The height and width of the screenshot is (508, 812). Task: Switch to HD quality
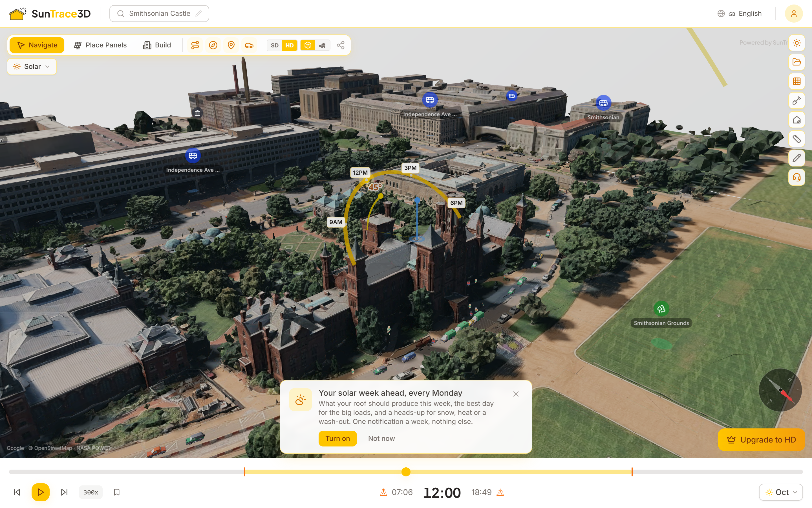tap(290, 45)
